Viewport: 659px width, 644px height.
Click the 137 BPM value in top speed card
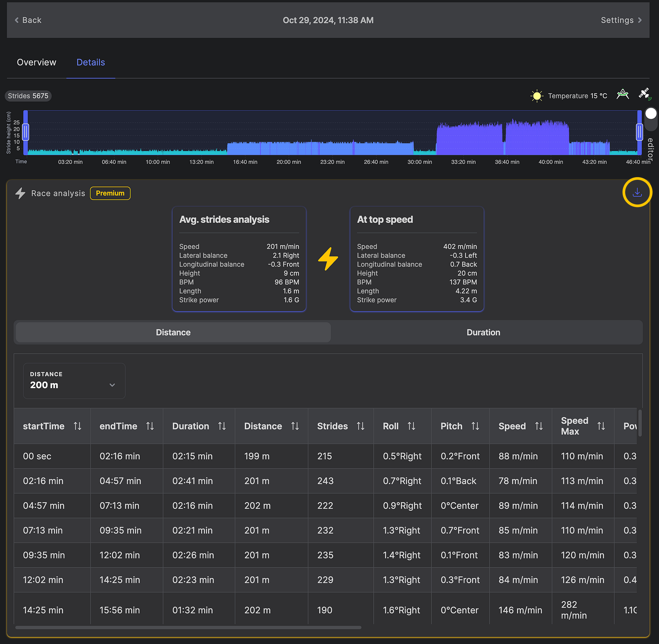[x=463, y=282]
